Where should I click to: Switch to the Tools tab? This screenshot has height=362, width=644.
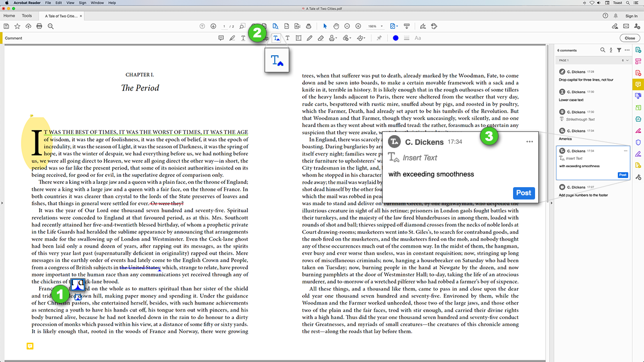point(27,16)
